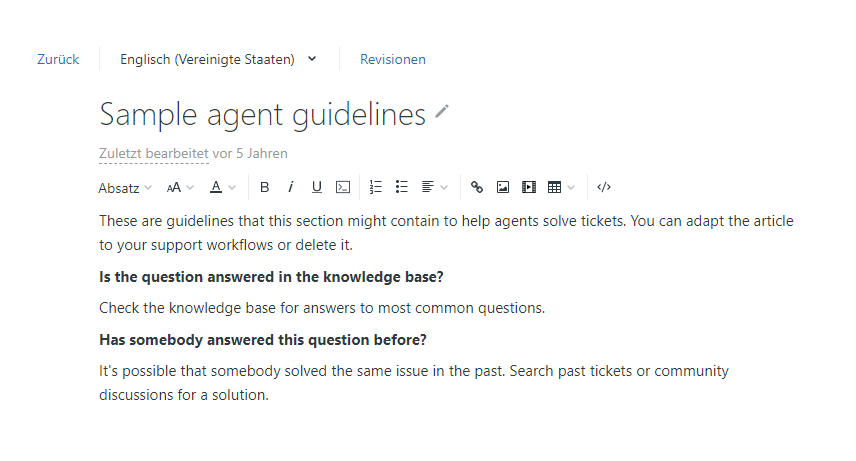Click the pencil icon to edit the title
The width and height of the screenshot is (856, 461).
442,112
